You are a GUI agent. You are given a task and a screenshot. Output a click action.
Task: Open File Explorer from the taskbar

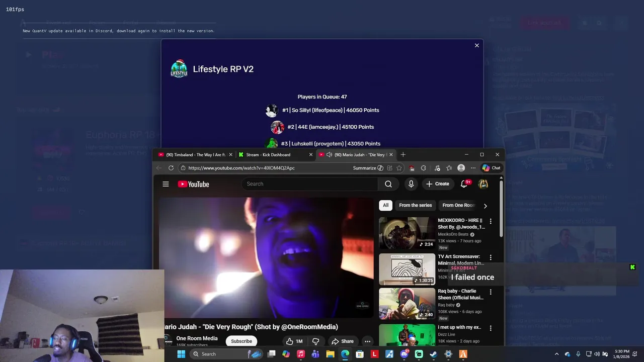click(330, 354)
